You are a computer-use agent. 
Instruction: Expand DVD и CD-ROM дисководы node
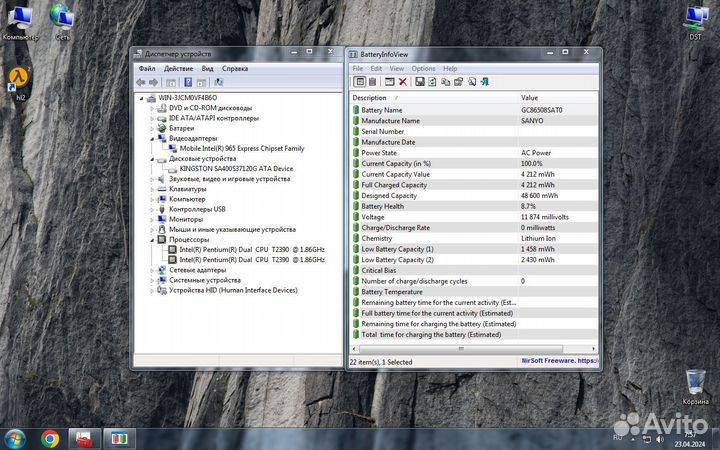pos(152,108)
